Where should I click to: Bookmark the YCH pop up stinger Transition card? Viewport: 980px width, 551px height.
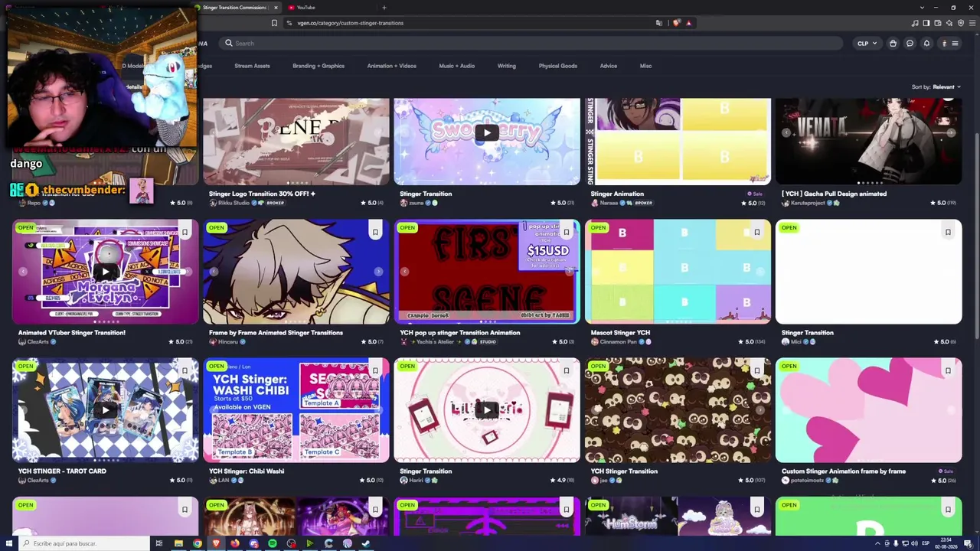567,232
